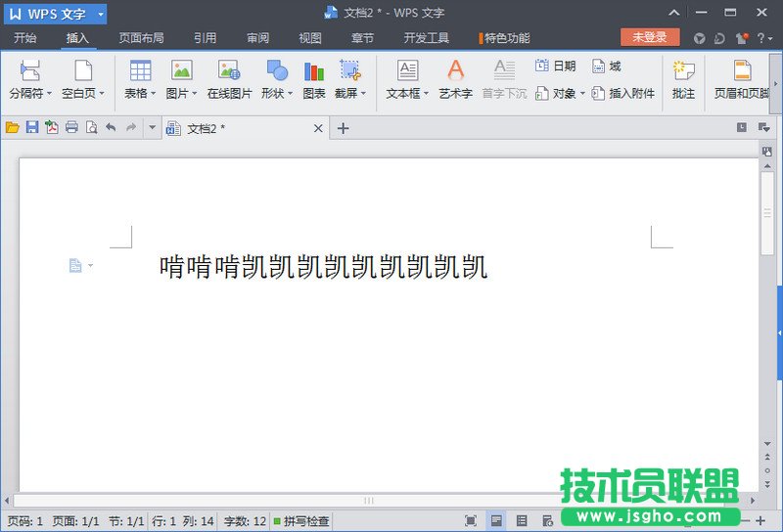783x532 pixels.
Task: Open a file with the folder icon
Action: coord(13,128)
